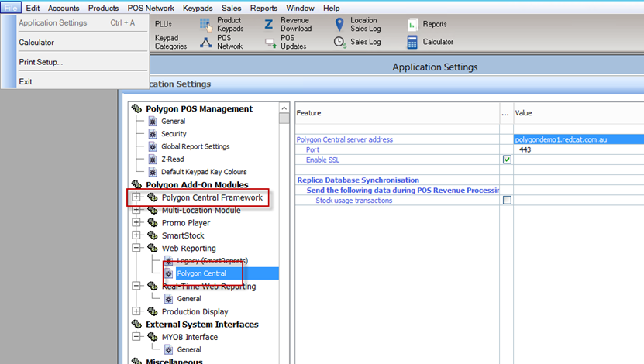Click the gear icon beside Global Report Settings
644x364 pixels.
tap(153, 147)
